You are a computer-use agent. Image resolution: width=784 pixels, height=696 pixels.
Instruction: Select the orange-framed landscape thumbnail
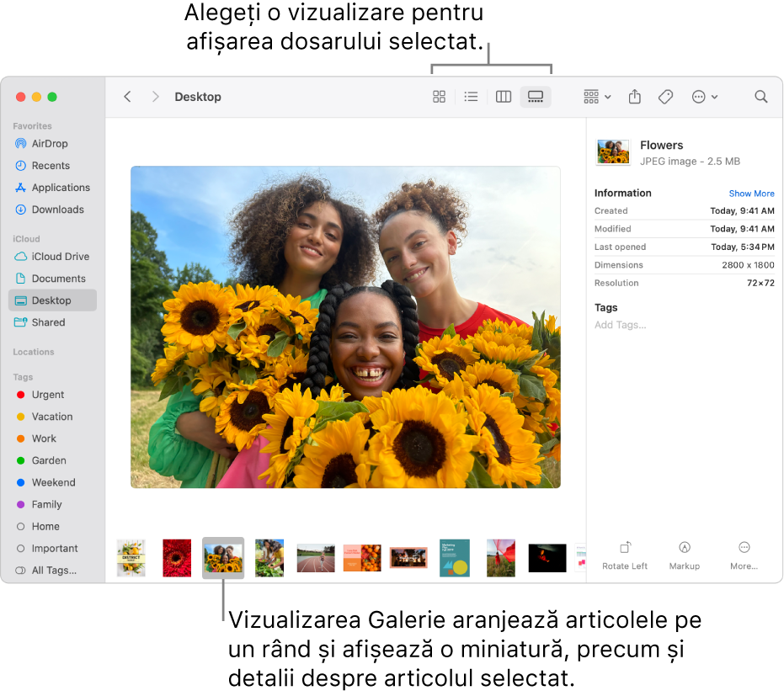pos(408,558)
